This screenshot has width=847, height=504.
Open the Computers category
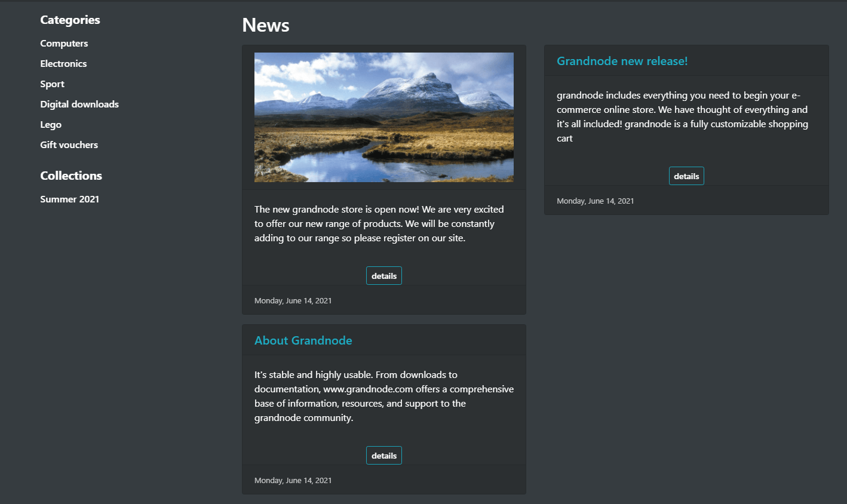64,44
